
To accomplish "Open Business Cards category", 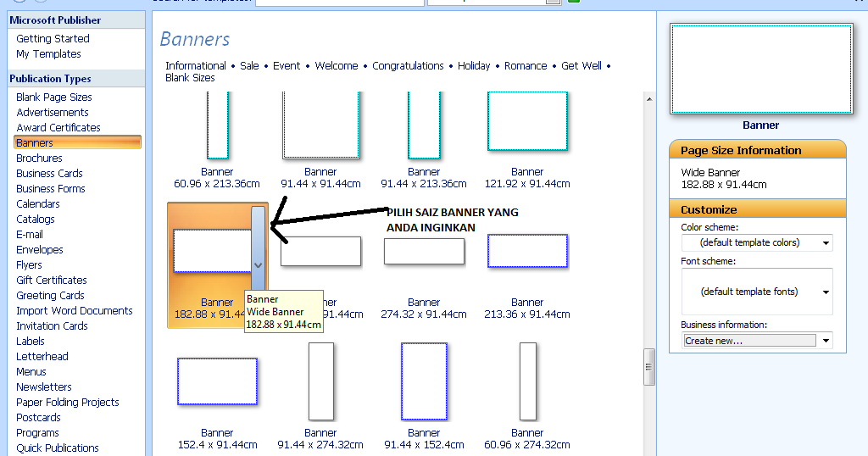I will point(49,173).
